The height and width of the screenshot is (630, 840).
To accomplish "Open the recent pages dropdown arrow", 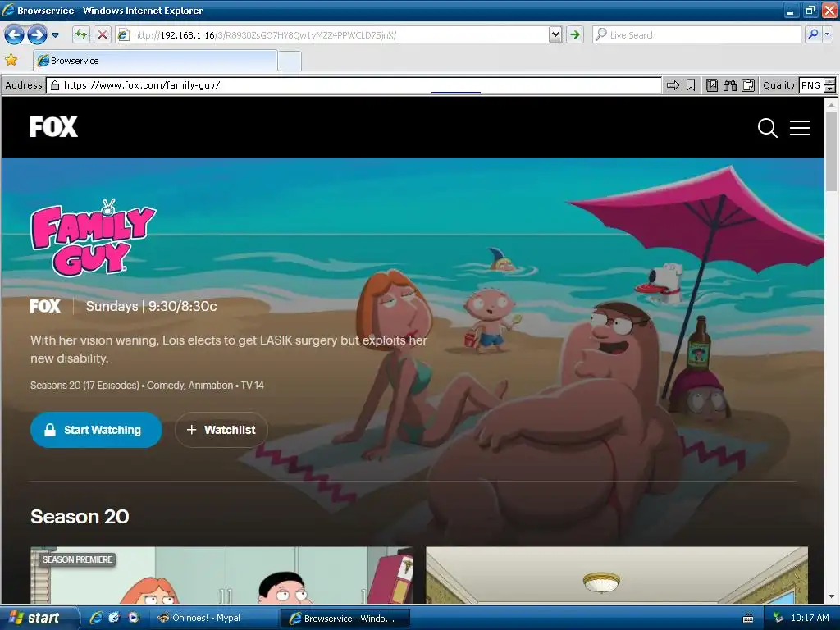I will click(55, 35).
